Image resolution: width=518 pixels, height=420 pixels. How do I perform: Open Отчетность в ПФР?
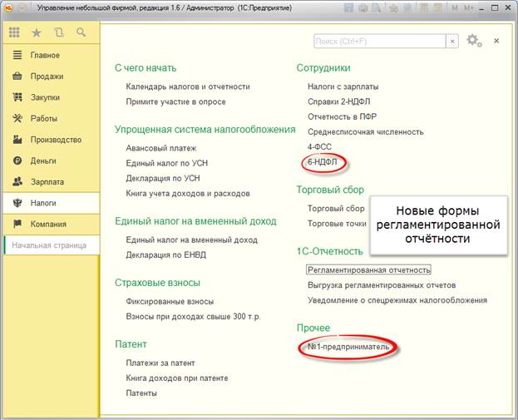(342, 117)
